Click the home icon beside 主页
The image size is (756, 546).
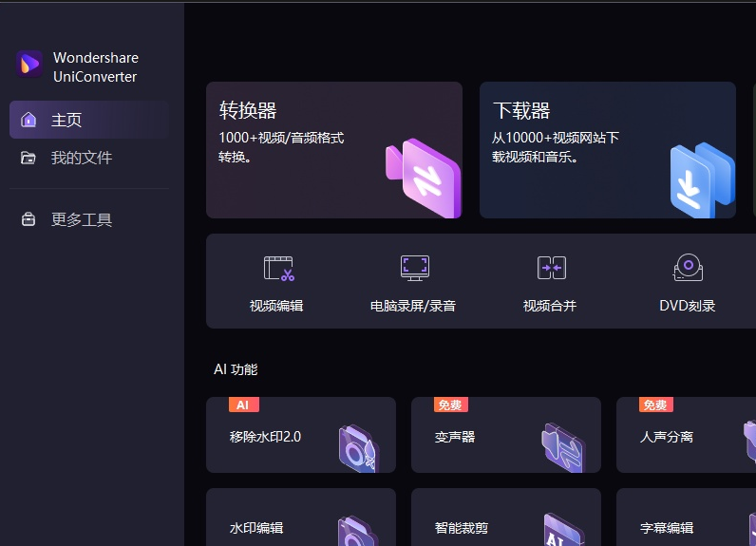click(x=28, y=120)
